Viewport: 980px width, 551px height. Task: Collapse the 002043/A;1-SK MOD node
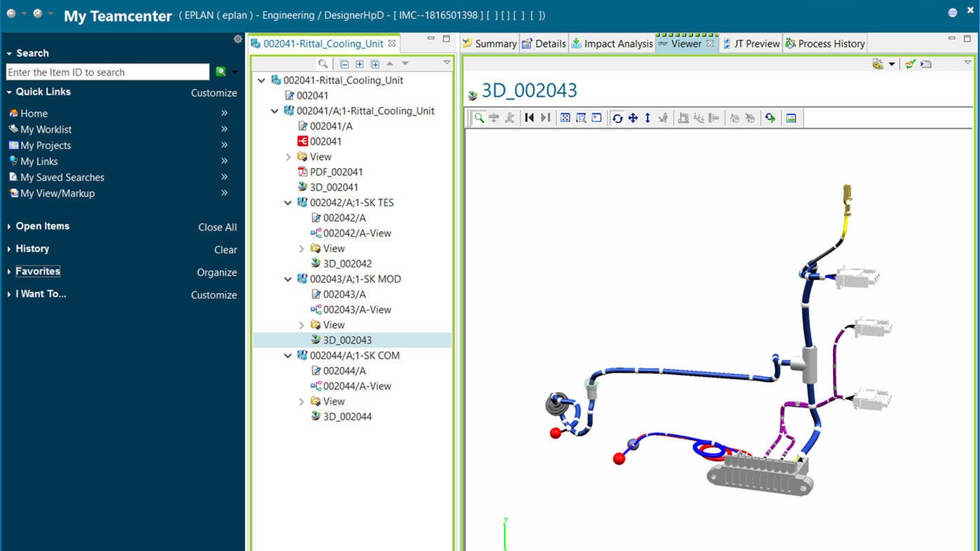[288, 279]
